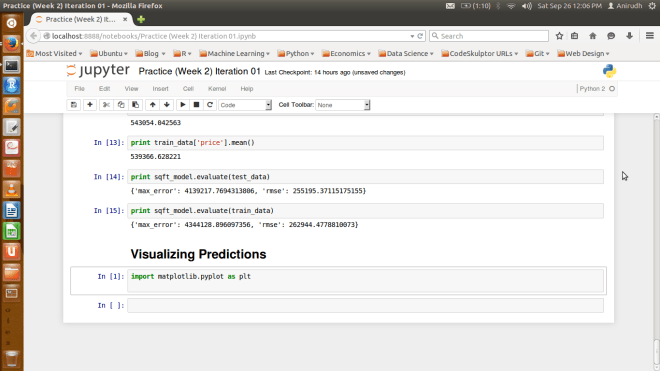Screen dimensions: 660x371
Task: Launch Firefox from the Ubuntu launcher
Action: point(11,44)
